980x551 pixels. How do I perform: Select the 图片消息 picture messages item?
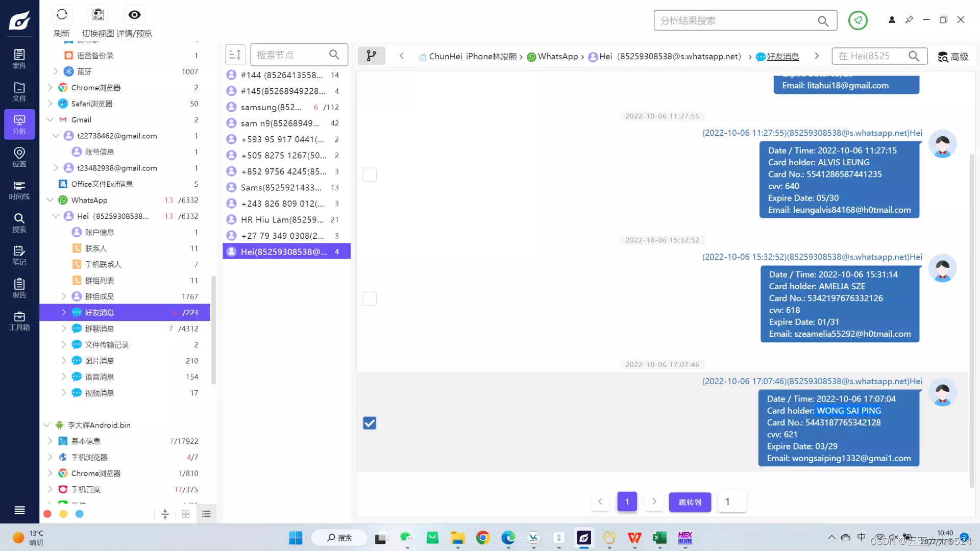pos(100,361)
